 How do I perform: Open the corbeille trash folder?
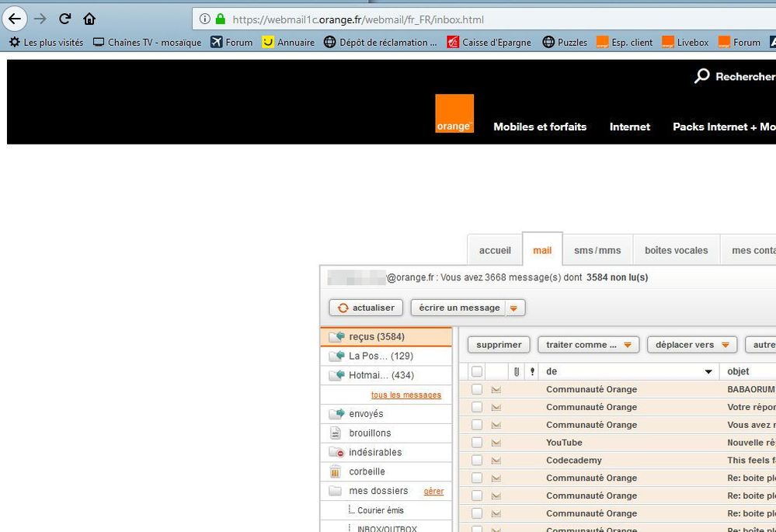click(x=366, y=471)
